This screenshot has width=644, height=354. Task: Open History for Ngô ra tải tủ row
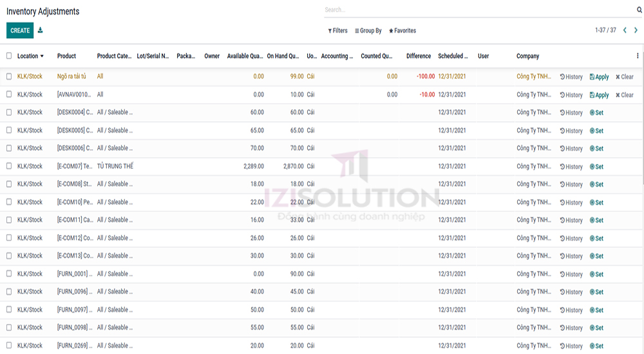coord(571,77)
